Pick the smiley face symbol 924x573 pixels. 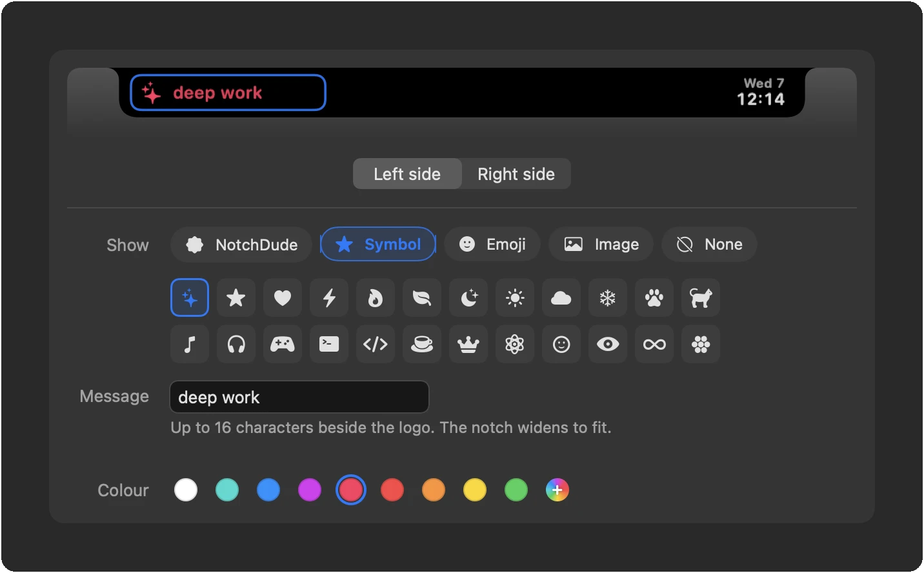click(561, 344)
